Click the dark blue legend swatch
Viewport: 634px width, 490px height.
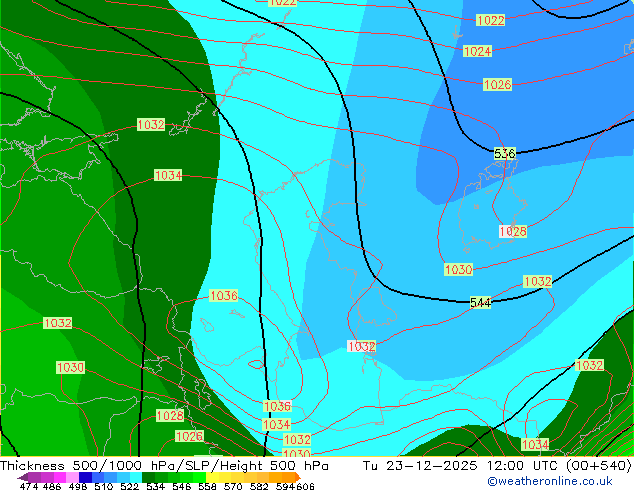pos(85,477)
